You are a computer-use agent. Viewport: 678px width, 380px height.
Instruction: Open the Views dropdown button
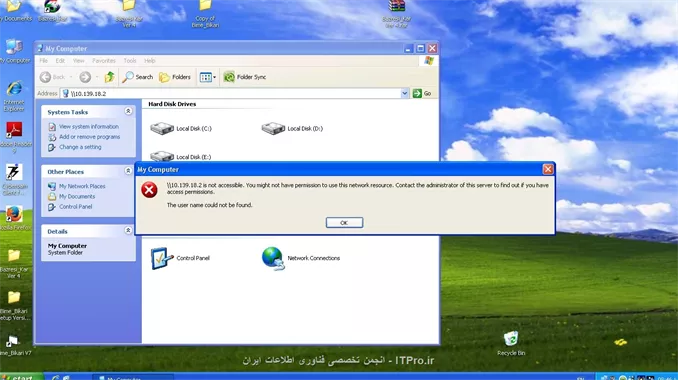click(208, 77)
